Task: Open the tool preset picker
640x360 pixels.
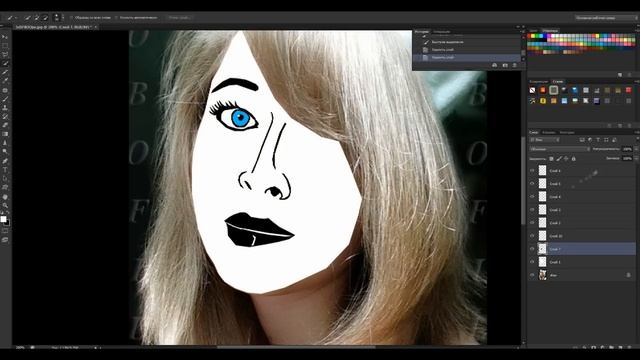Action: (12, 18)
